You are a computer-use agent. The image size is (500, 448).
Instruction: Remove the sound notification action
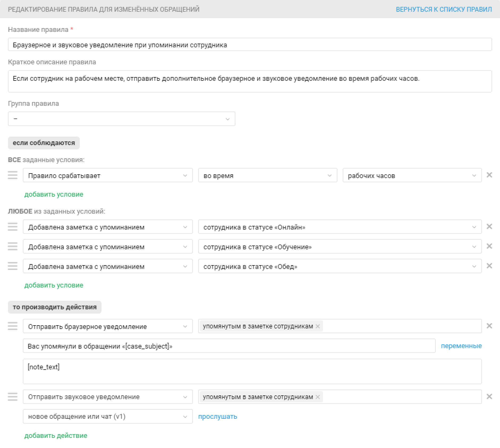(x=489, y=397)
